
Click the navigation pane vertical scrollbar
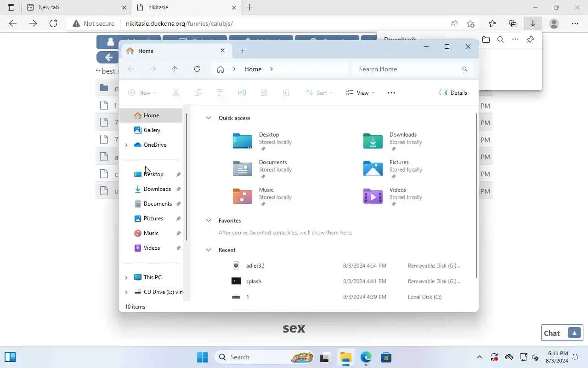[x=187, y=176]
